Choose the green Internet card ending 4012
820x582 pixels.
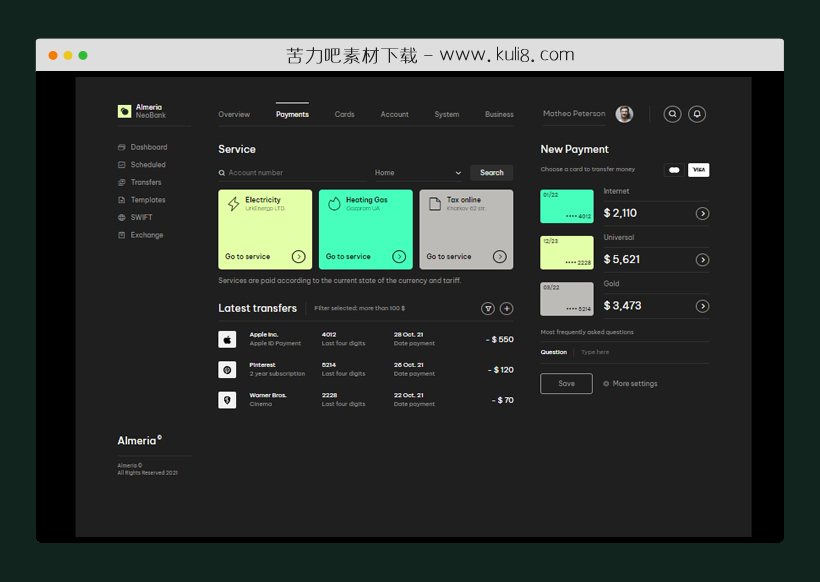566,206
